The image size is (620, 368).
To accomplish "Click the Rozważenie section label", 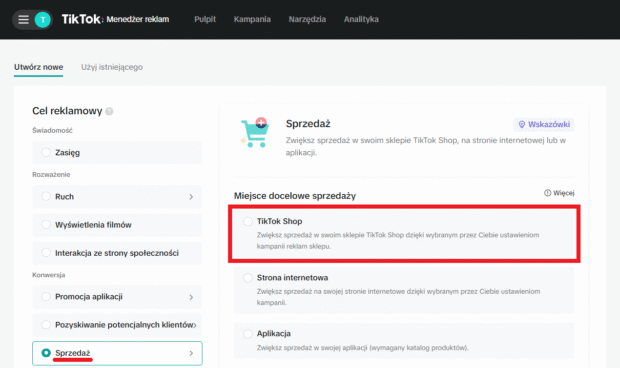I will coord(51,174).
